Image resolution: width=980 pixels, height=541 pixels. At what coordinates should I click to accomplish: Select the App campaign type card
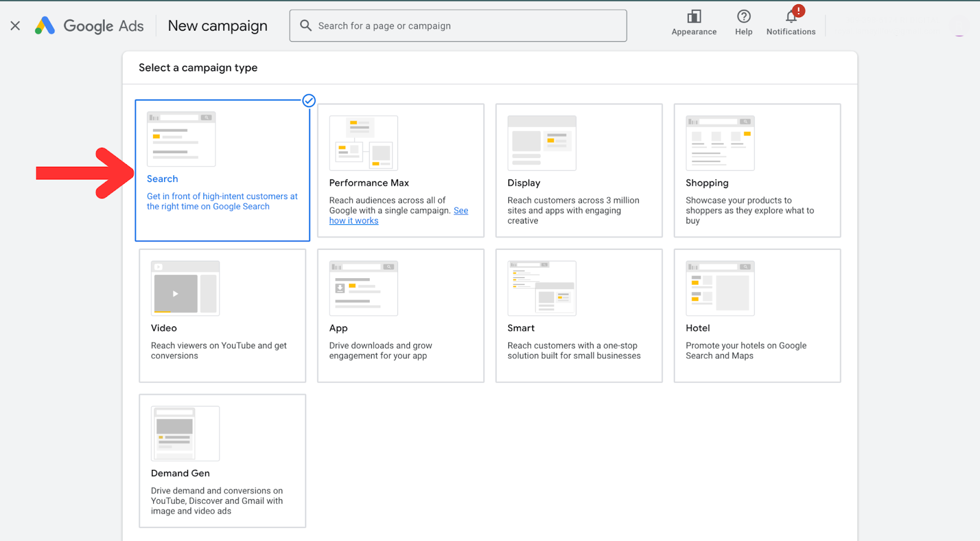click(x=401, y=316)
